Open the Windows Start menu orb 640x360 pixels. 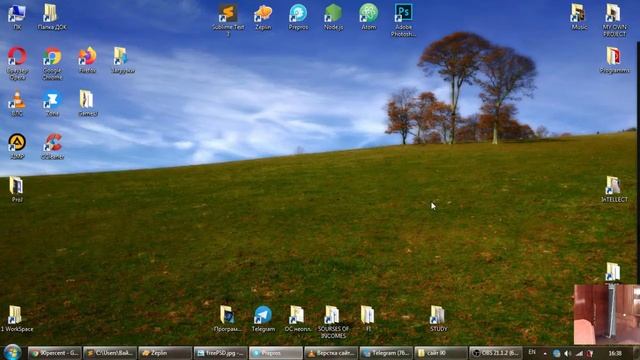pos(12,352)
